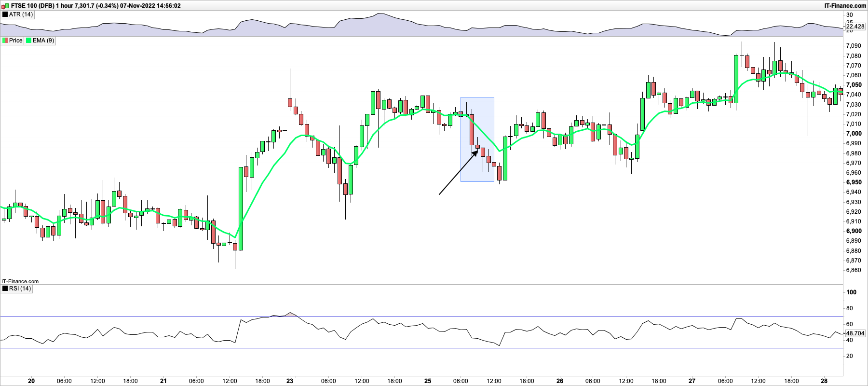Select the green EMA (9) color swatch
Image resolution: width=868 pixels, height=386 pixels.
coord(29,41)
